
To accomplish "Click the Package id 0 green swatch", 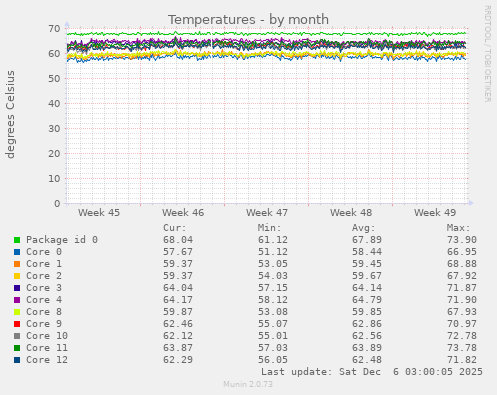I will (x=17, y=240).
